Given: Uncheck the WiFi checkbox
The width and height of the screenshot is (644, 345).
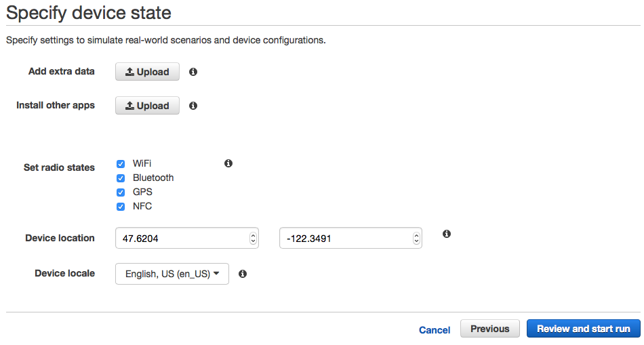Looking at the screenshot, I should 121,163.
